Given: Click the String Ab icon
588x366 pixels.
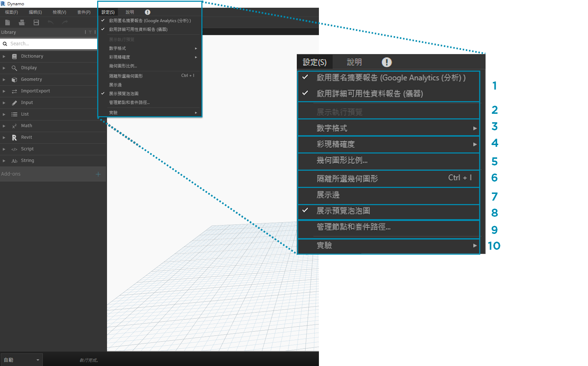Looking at the screenshot, I should click(14, 161).
